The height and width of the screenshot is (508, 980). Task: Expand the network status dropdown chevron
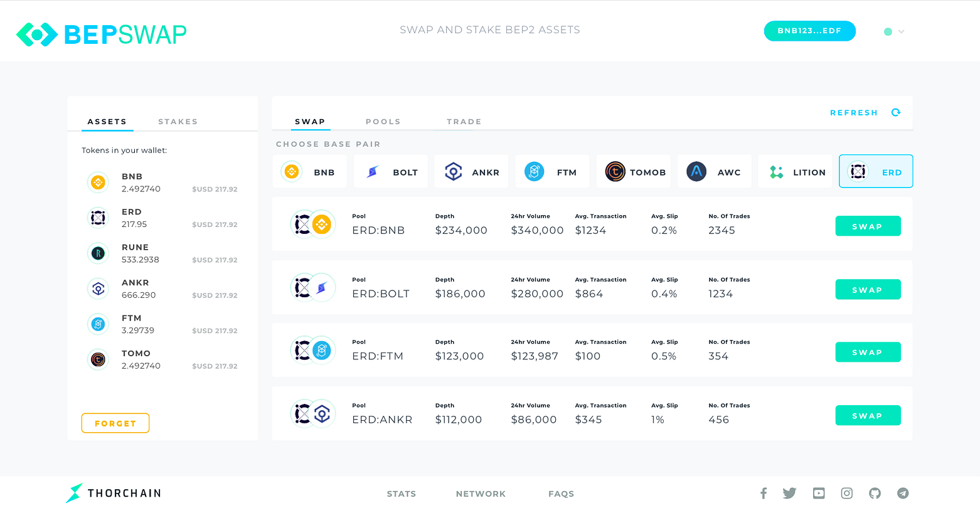point(902,31)
